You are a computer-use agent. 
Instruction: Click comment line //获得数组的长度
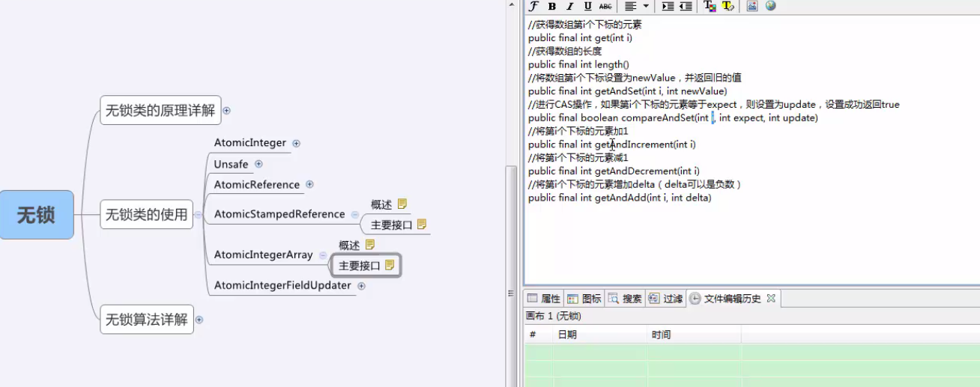click(x=565, y=52)
